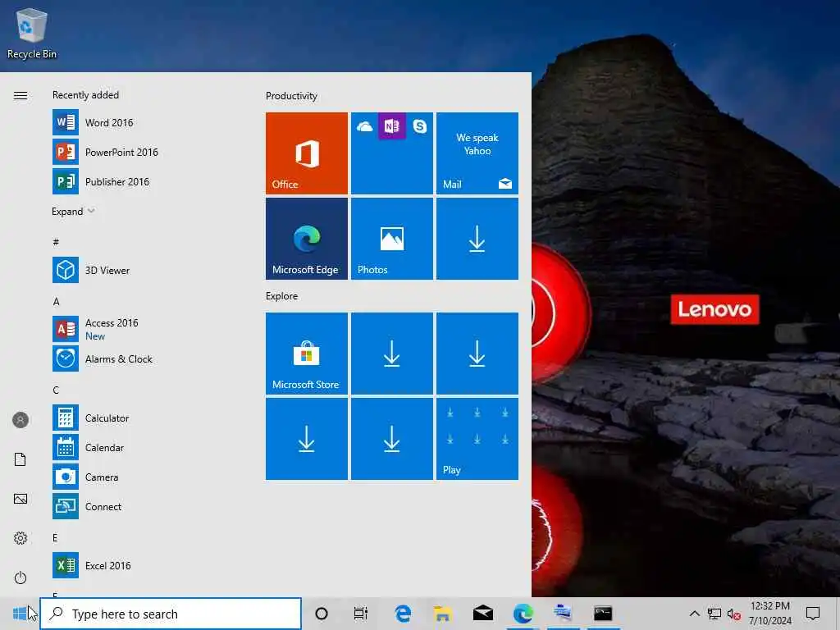Screen dimensions: 840x630
Task: Open the Mail tile
Action: [x=477, y=153]
